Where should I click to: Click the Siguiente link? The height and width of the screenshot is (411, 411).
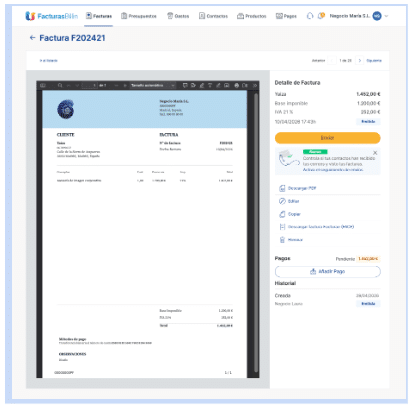374,61
